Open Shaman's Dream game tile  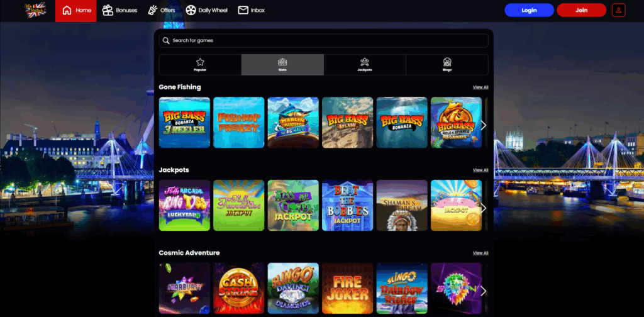[x=402, y=205]
